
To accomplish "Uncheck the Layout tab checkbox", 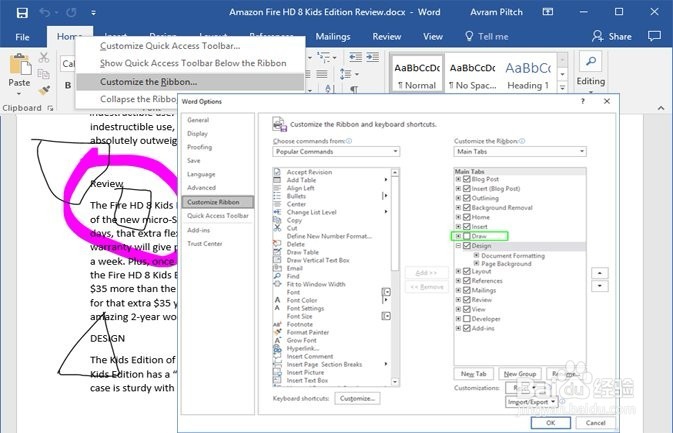I will (x=467, y=271).
